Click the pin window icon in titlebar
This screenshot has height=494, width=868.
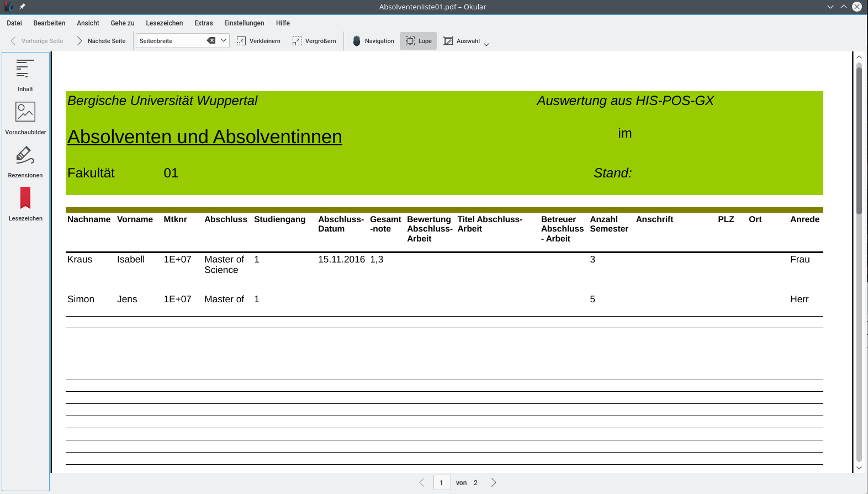22,7
